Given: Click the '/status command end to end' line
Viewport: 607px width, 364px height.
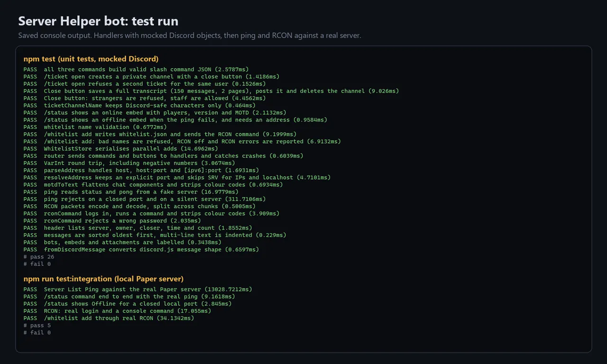Looking at the screenshot, I should point(129,296).
